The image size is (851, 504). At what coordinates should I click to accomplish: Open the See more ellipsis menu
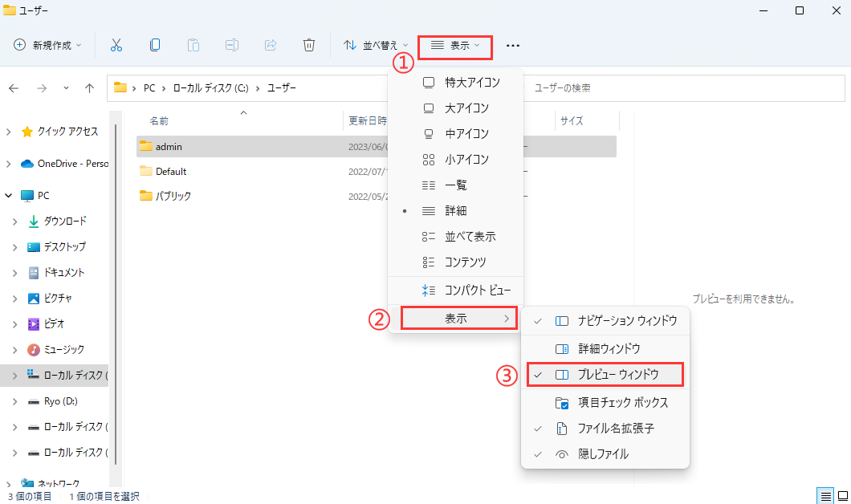click(513, 46)
